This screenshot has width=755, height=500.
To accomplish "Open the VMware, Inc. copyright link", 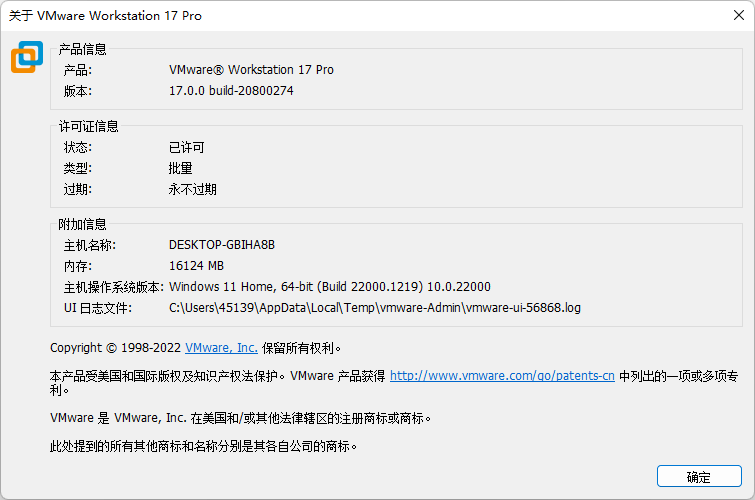I will (x=221, y=348).
